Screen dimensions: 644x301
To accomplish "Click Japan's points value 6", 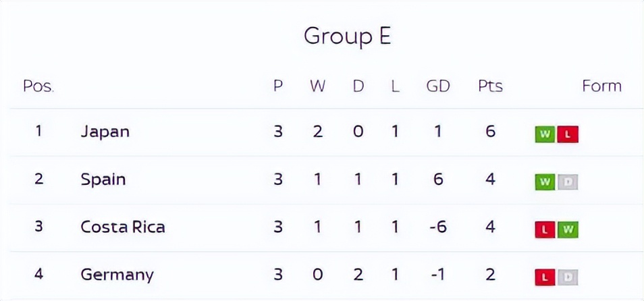I will 490,131.
